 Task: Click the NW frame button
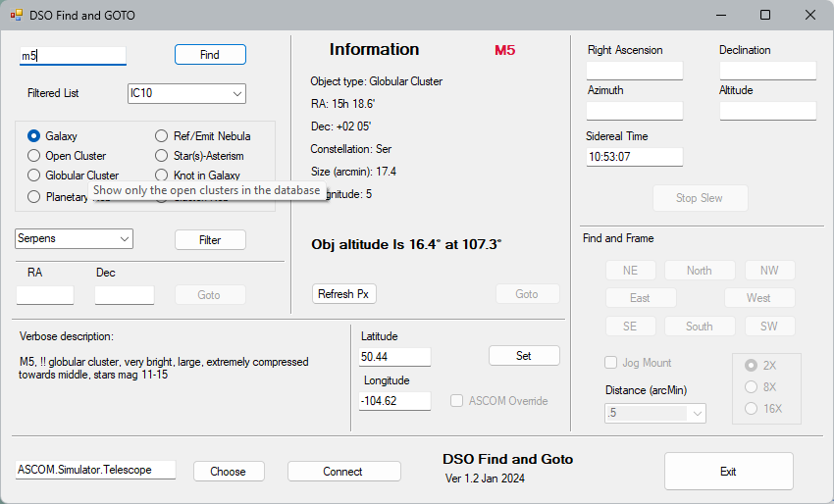click(x=769, y=271)
